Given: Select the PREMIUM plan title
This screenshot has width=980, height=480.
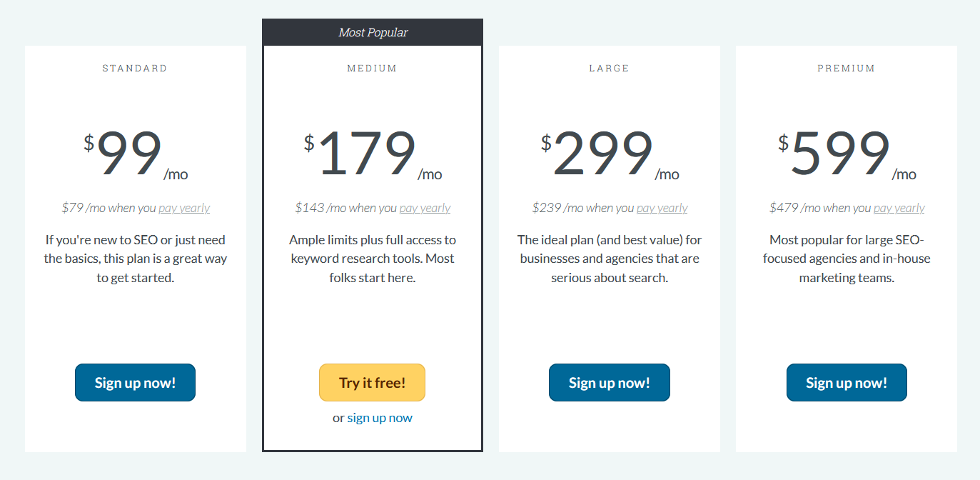Looking at the screenshot, I should tap(846, 69).
